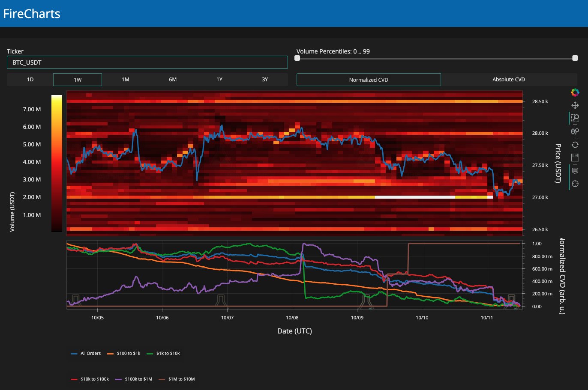Toggle the Wheel Zoom tool
The width and height of the screenshot is (588, 390).
575,131
